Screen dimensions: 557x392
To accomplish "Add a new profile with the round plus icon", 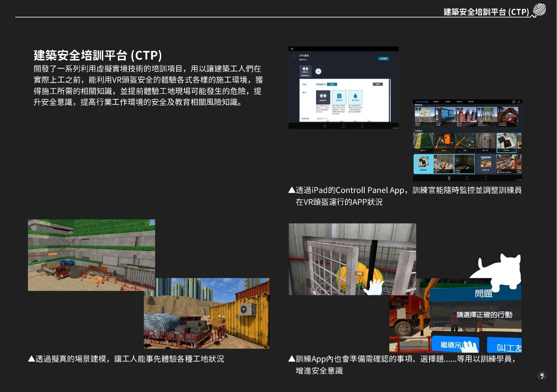I will 318,71.
